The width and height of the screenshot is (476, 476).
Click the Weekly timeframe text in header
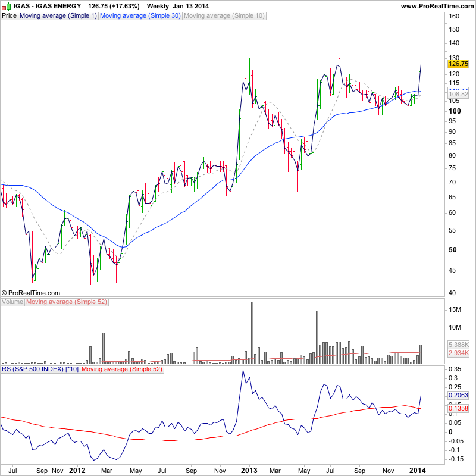[158, 6]
